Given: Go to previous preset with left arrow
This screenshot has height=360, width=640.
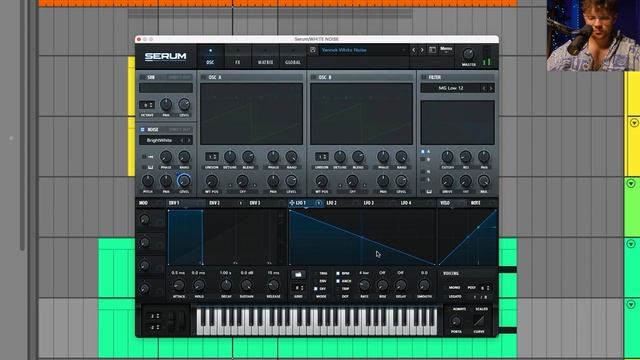Looking at the screenshot, I should pyautogui.click(x=413, y=50).
